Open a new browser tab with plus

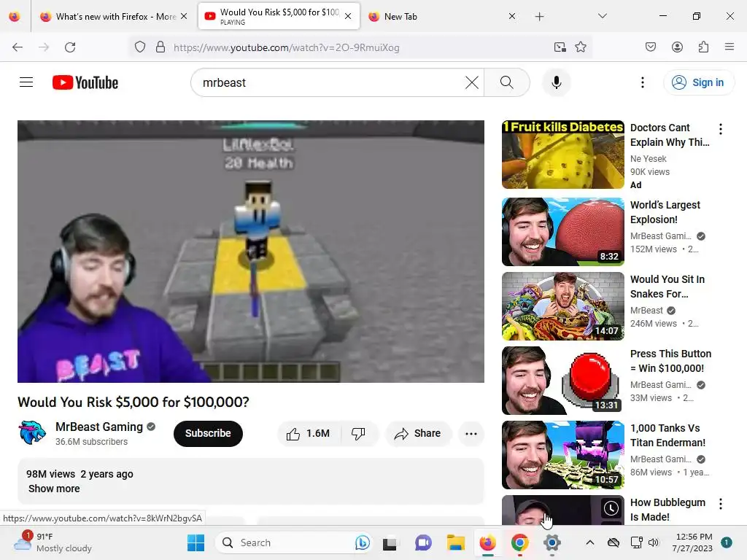[x=539, y=16]
